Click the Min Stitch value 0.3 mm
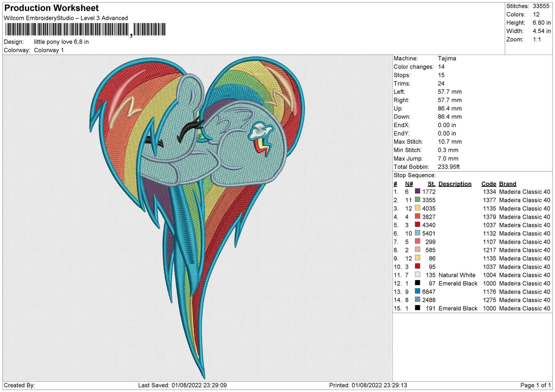This screenshot has height=392, width=555. click(448, 150)
